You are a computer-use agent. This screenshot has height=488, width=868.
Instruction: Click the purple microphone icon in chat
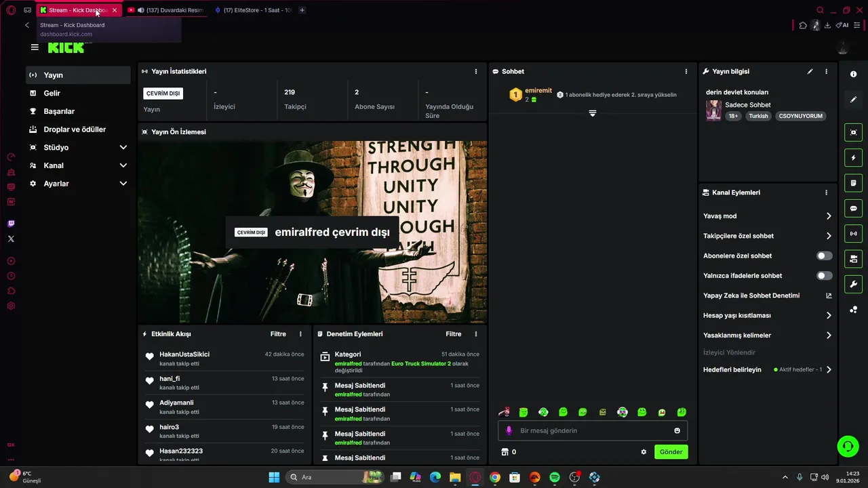coord(509,430)
